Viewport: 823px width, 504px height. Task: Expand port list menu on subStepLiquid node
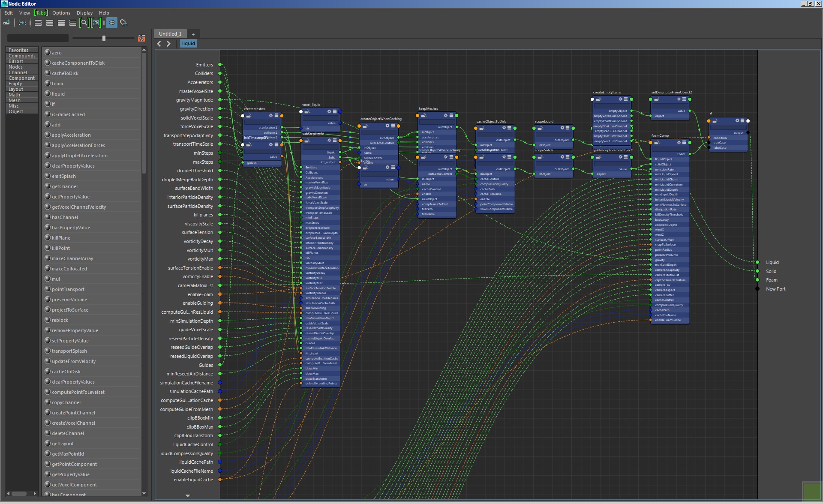pyautogui.click(x=335, y=140)
